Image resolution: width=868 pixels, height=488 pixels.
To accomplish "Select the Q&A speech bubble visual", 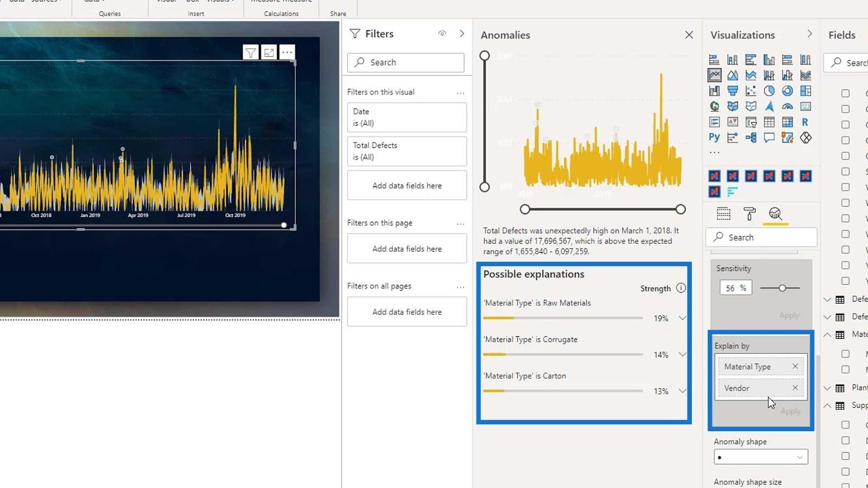I will [769, 138].
